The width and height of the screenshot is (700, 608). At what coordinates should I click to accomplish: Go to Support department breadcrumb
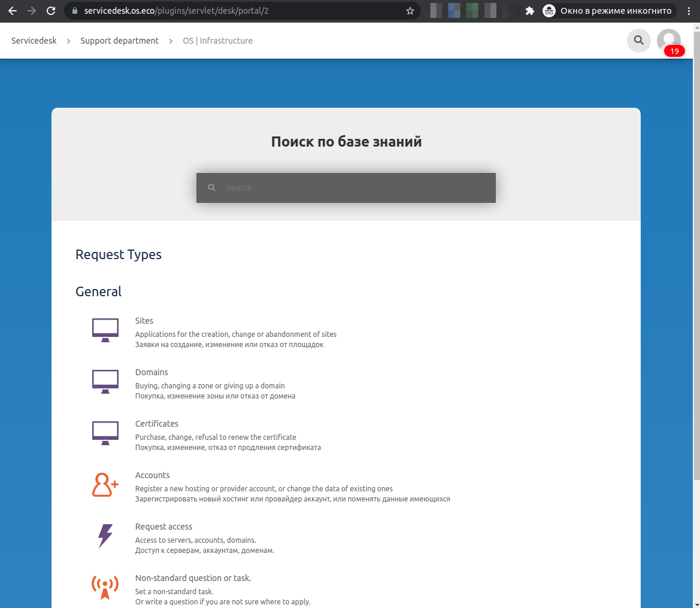click(x=120, y=41)
